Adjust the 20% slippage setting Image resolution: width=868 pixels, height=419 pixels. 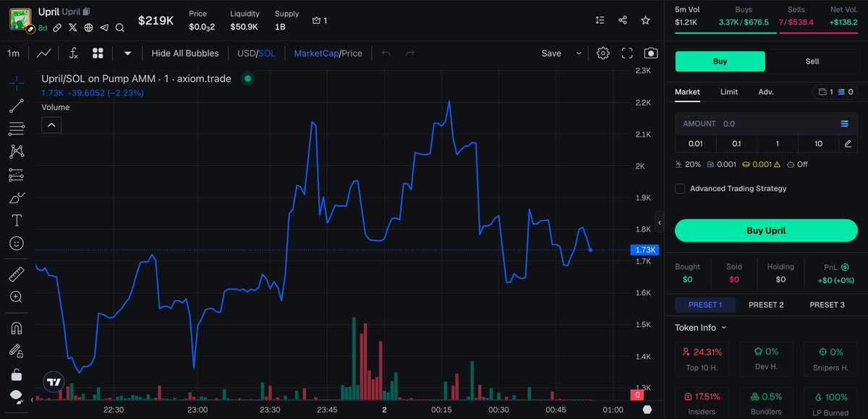(688, 164)
